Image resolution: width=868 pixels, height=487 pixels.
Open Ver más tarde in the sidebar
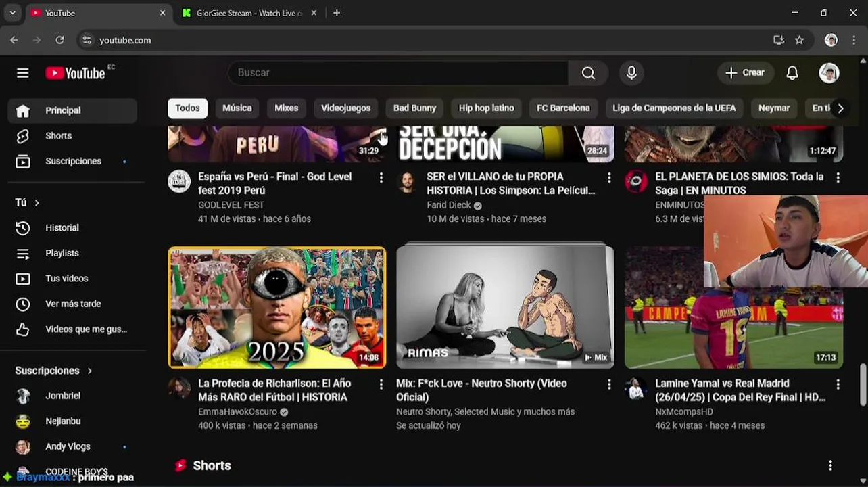[72, 304]
